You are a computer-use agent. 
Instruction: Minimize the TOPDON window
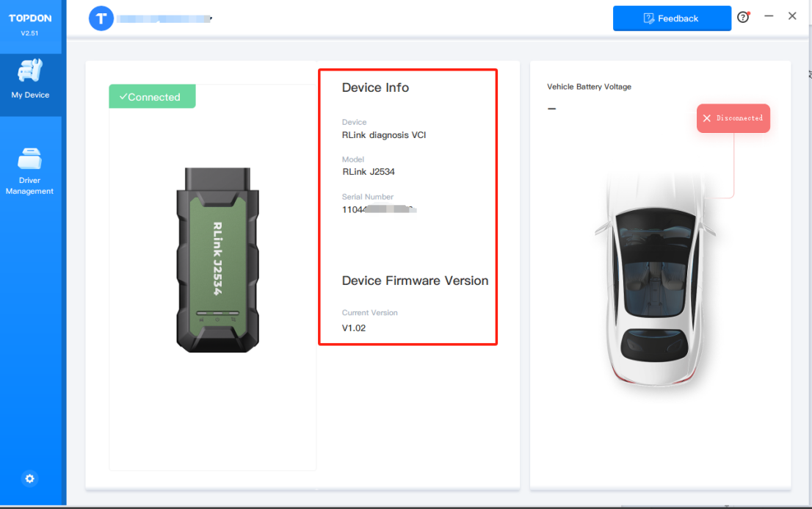click(x=769, y=16)
